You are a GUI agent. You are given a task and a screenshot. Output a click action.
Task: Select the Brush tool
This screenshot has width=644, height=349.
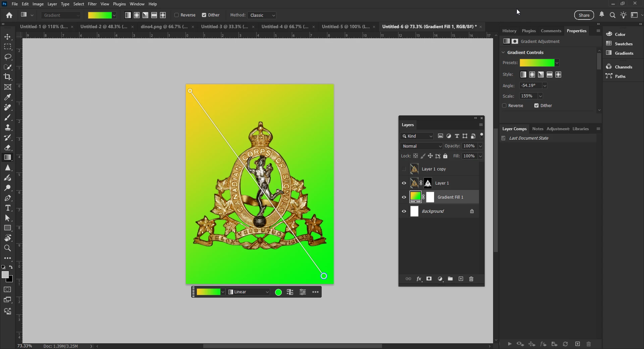pos(7,117)
